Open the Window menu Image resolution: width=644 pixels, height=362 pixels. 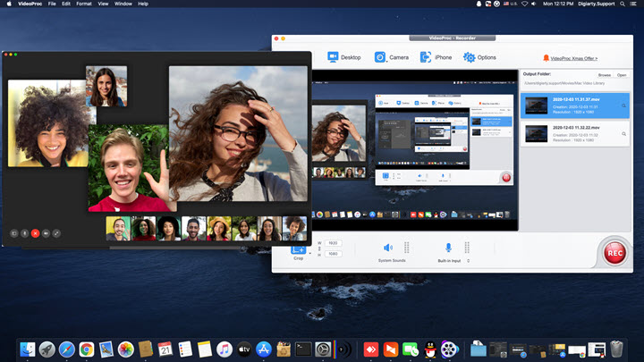click(123, 4)
